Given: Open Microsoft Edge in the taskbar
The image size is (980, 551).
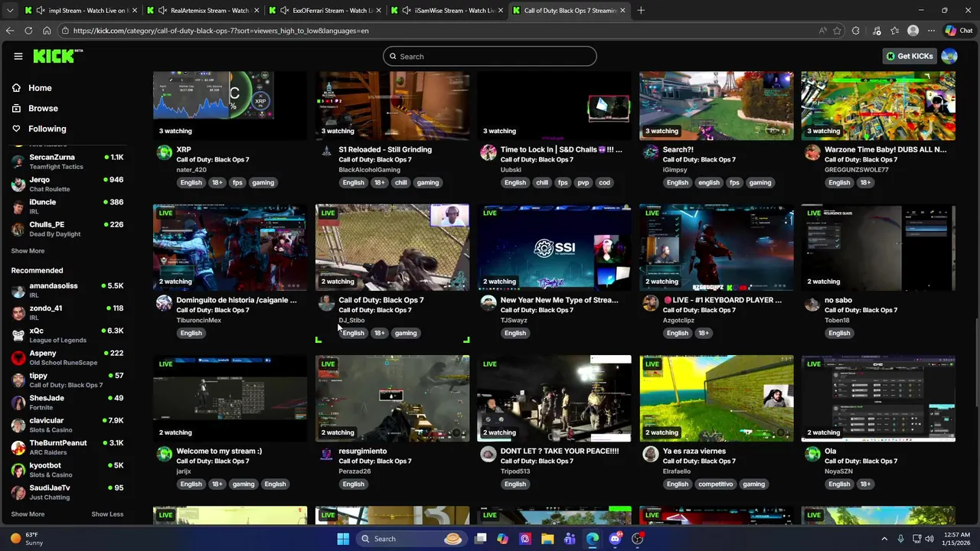Looking at the screenshot, I should [x=593, y=539].
